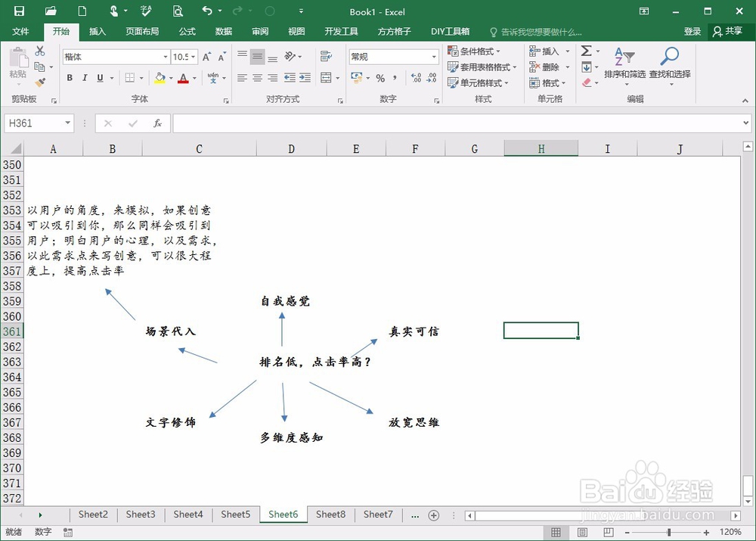
Task: Open the fill color dropdown arrow
Action: click(171, 78)
